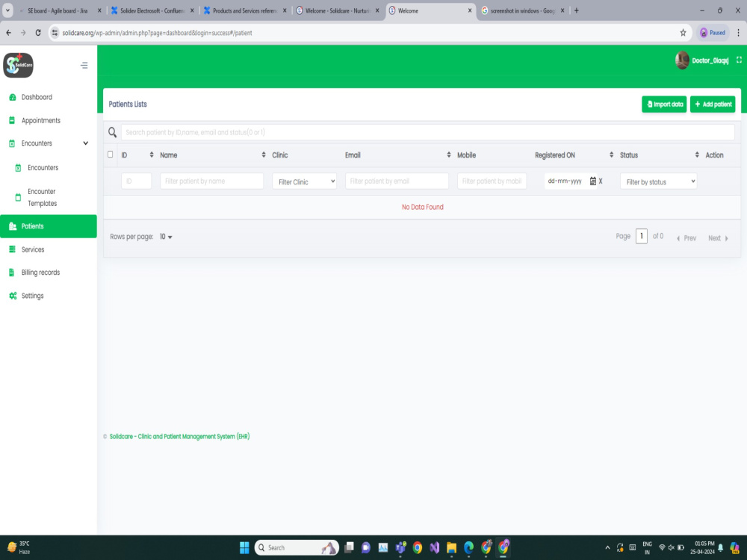Click the patient search magnifier icon
Image resolution: width=747 pixels, height=560 pixels.
[113, 132]
